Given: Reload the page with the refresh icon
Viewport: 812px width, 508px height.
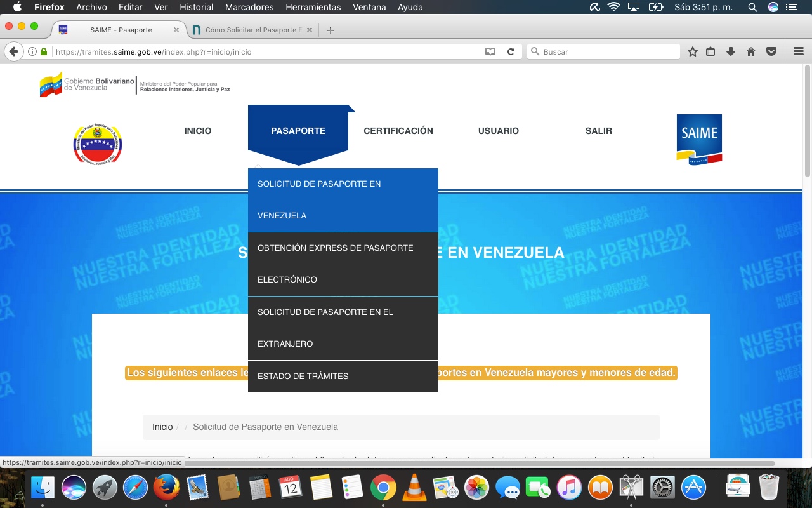Looking at the screenshot, I should [x=511, y=51].
